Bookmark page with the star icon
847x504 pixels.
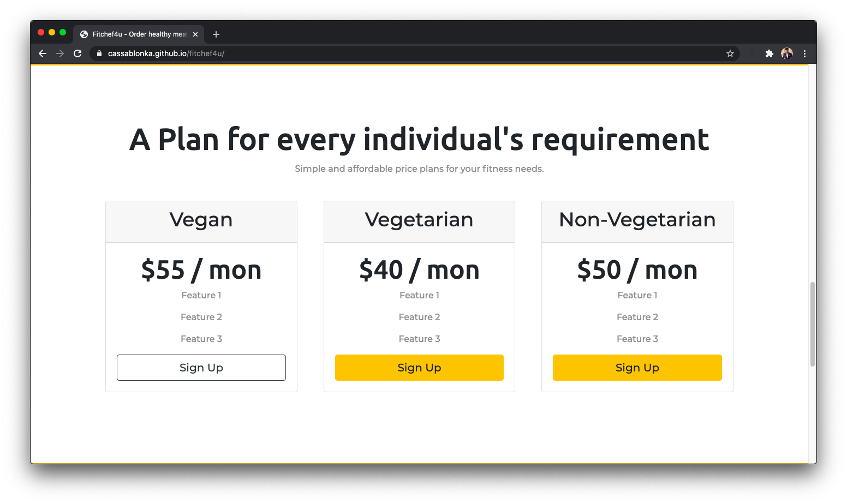pyautogui.click(x=730, y=53)
